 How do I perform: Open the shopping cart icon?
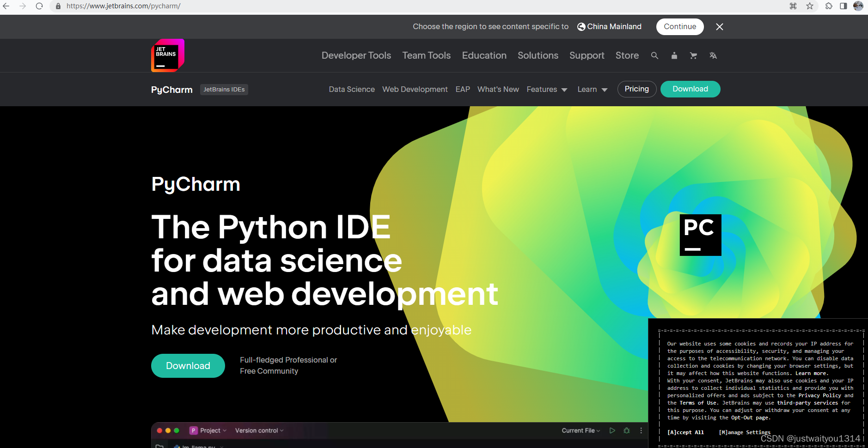coord(693,55)
